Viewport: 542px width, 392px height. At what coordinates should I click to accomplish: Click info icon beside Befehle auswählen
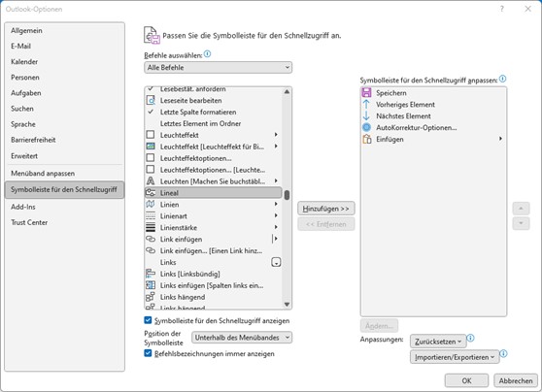(x=207, y=54)
